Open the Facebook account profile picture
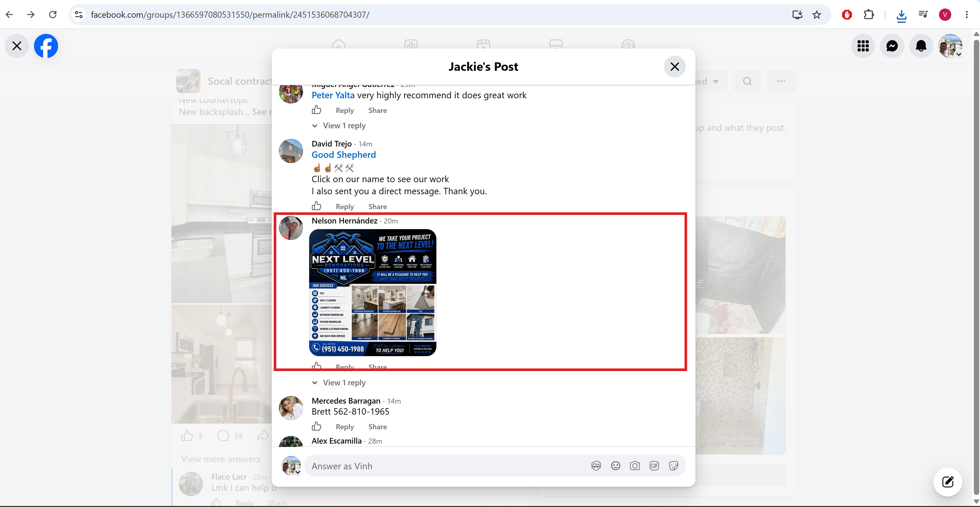 click(950, 46)
